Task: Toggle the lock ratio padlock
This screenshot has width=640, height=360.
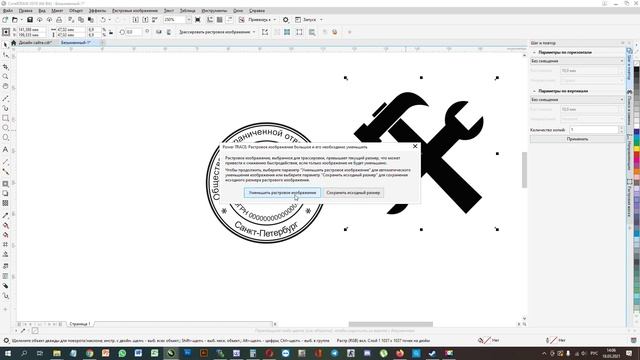Action: click(111, 32)
